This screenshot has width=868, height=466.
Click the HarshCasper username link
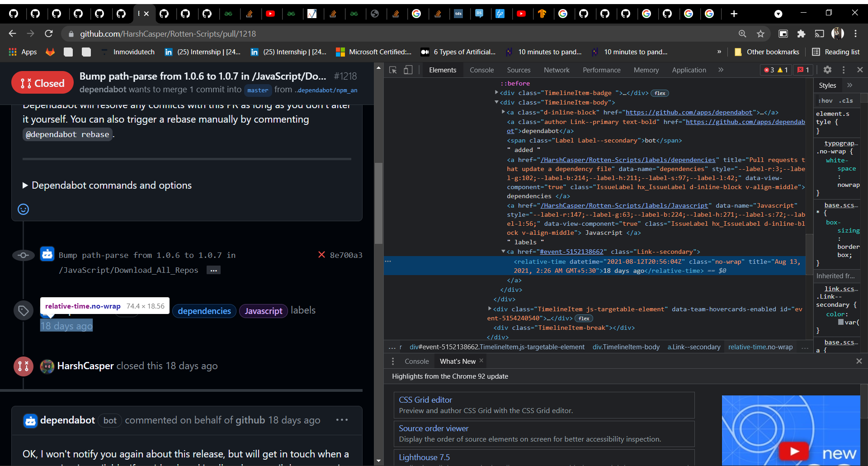tap(86, 366)
